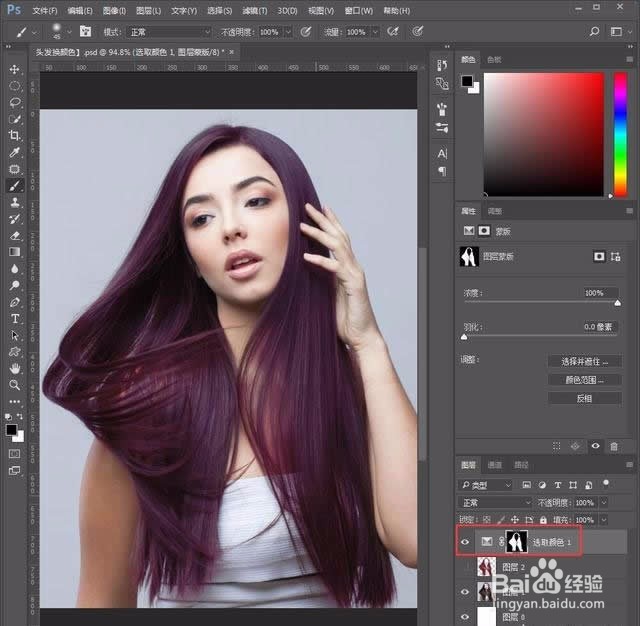The height and width of the screenshot is (626, 640).
Task: Select the Custom Shape tool
Action: click(15, 352)
